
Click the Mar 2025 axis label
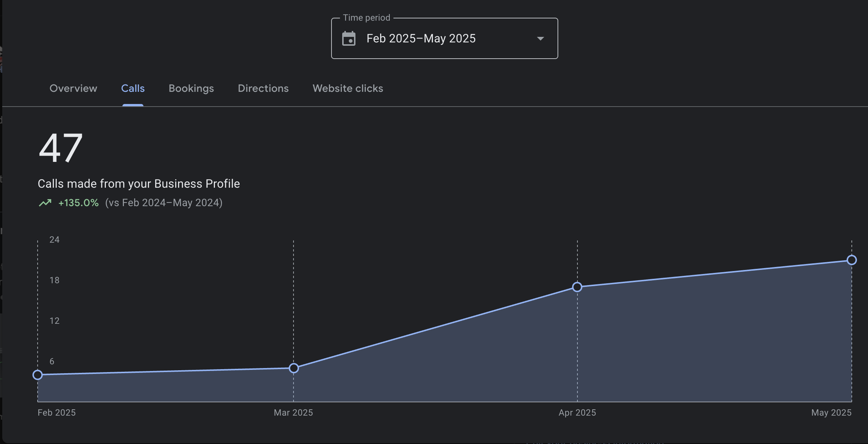pos(293,413)
